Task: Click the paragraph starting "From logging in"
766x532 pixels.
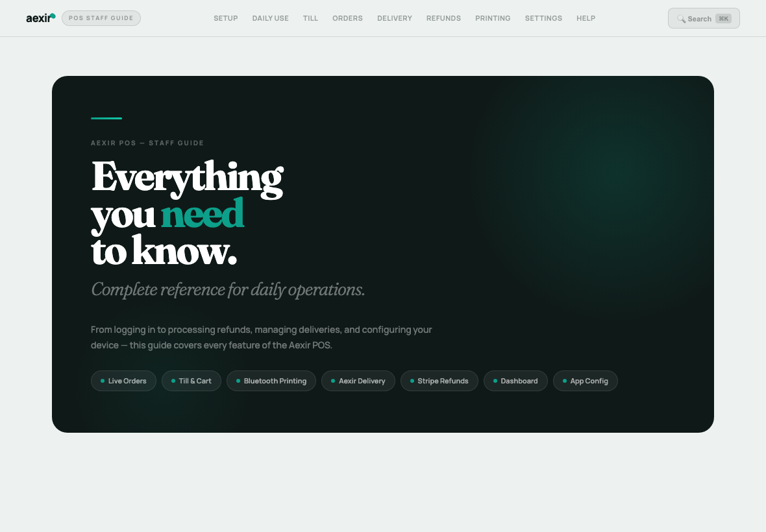Action: click(x=262, y=337)
